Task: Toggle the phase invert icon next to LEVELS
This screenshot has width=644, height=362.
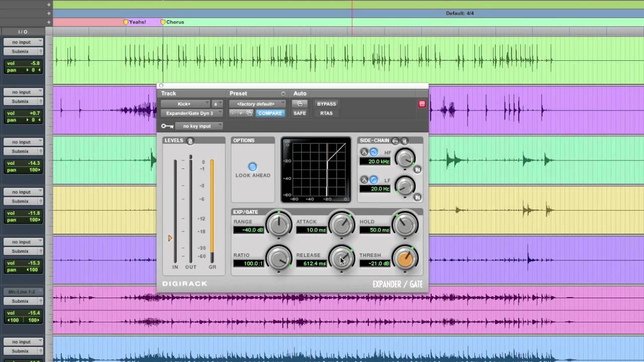Action: tap(190, 141)
